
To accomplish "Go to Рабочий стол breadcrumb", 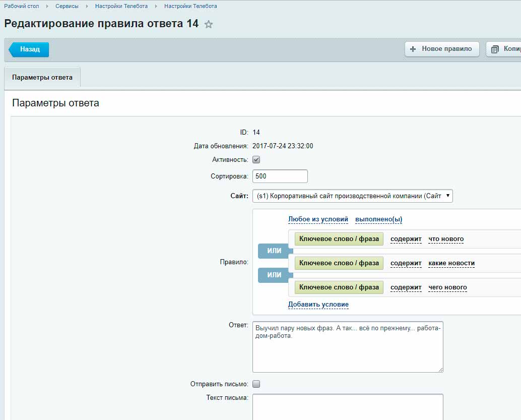I will point(22,6).
